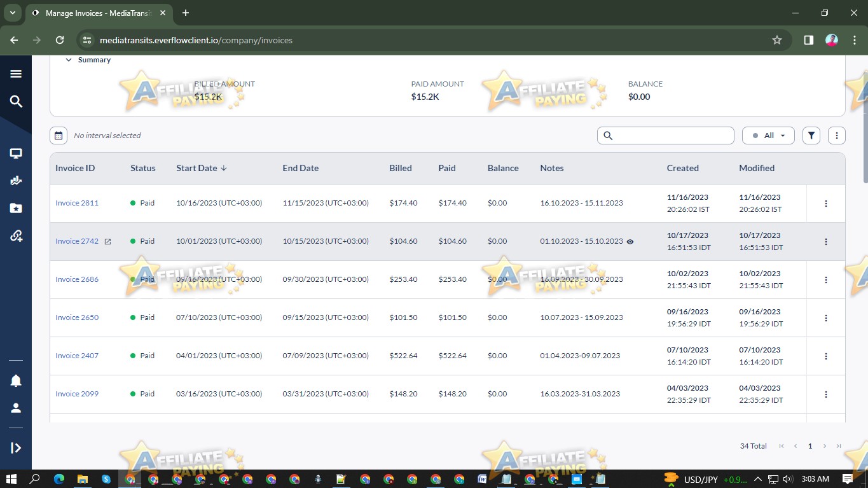This screenshot has height=488, width=868.
Task: Open row actions menu for Invoice 2407
Action: pyautogui.click(x=826, y=356)
